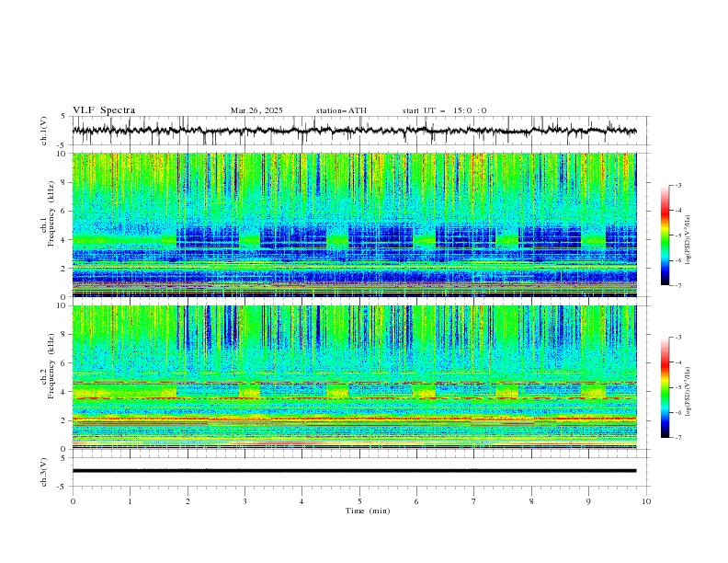The width and height of the screenshot is (728, 563).
Task: Click the ch.2 spectrogram panel
Action: pos(354,377)
